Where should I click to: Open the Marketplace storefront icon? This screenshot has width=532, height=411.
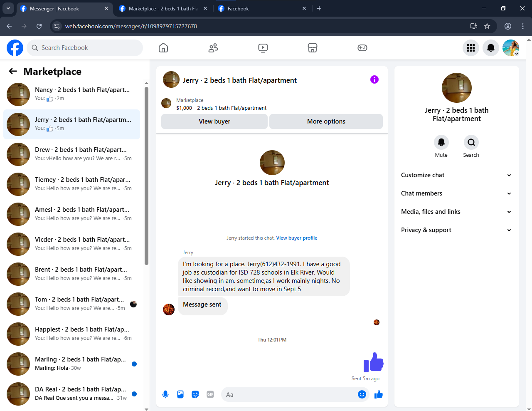tap(313, 48)
